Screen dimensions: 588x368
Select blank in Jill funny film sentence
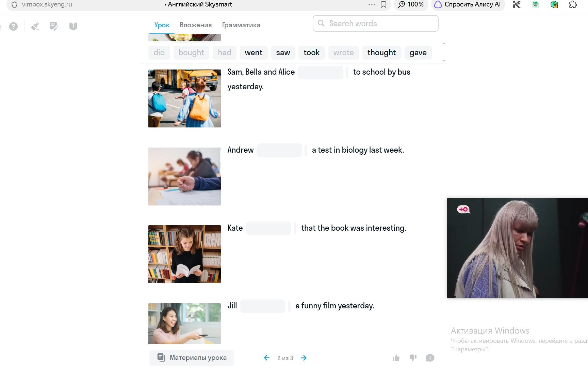(263, 306)
